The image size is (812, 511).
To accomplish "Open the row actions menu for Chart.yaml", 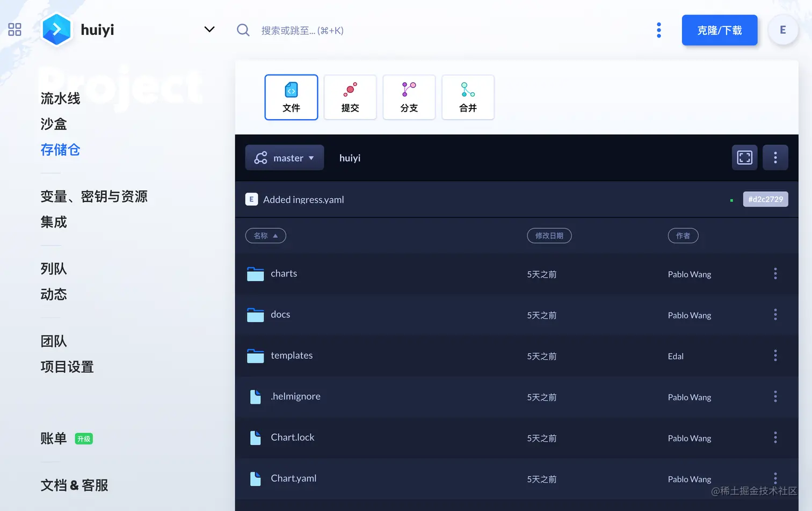I will point(775,478).
